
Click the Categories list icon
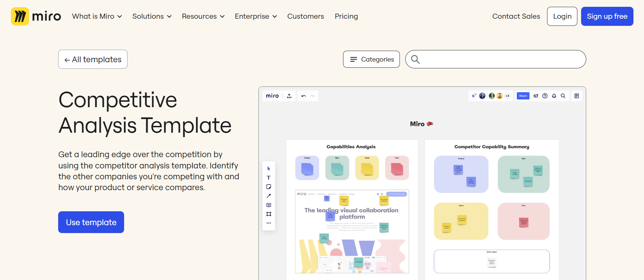(x=354, y=59)
